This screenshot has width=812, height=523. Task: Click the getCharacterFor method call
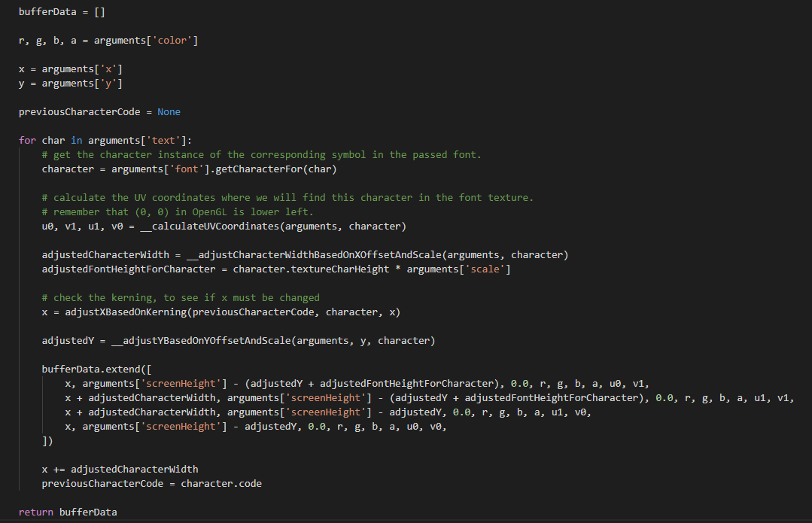(276, 169)
